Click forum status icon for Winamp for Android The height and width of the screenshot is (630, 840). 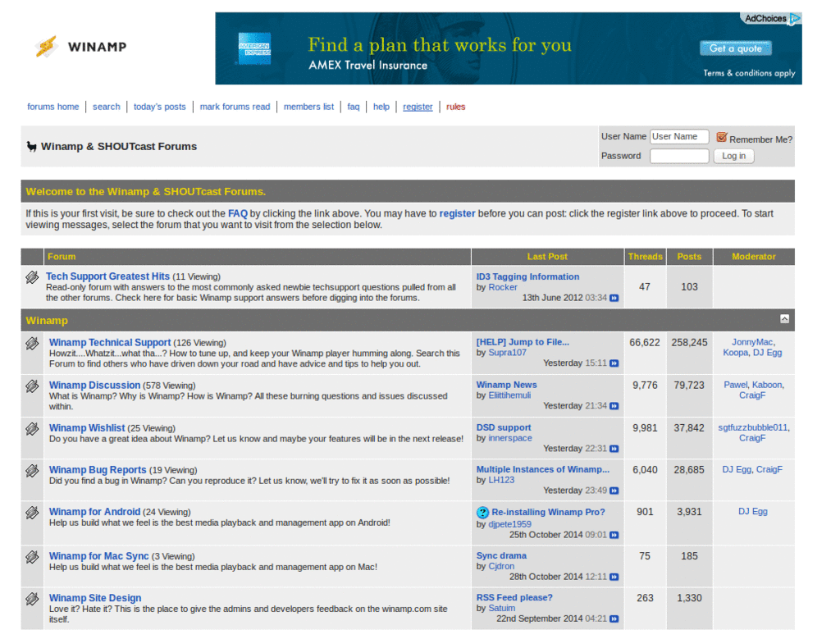coord(32,512)
